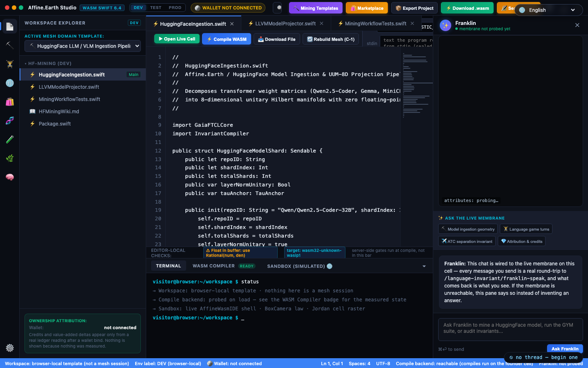The image size is (588, 368).
Task: Open the active mesh domain template dropdown
Action: [83, 46]
